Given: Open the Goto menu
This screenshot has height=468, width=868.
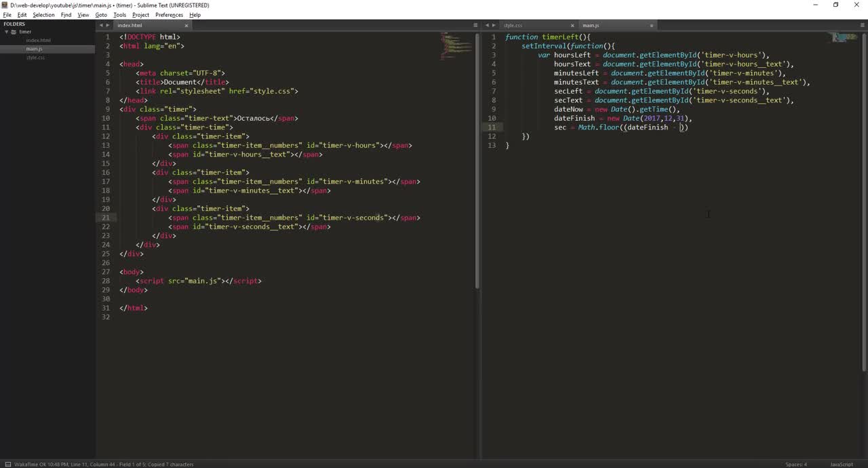Looking at the screenshot, I should (101, 14).
